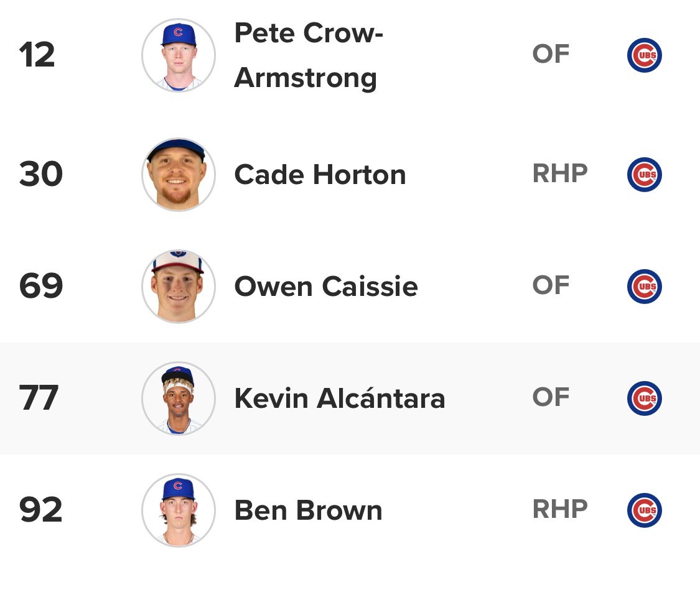Open the Cade Horton player link

click(320, 175)
